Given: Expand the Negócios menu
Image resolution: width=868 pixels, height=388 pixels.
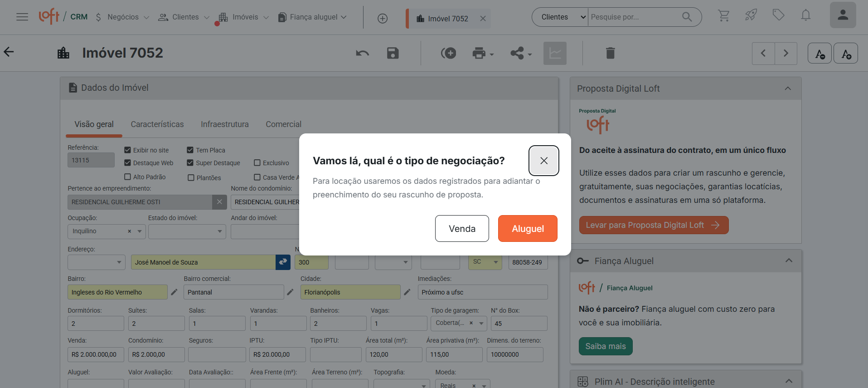Looking at the screenshot, I should [x=122, y=17].
